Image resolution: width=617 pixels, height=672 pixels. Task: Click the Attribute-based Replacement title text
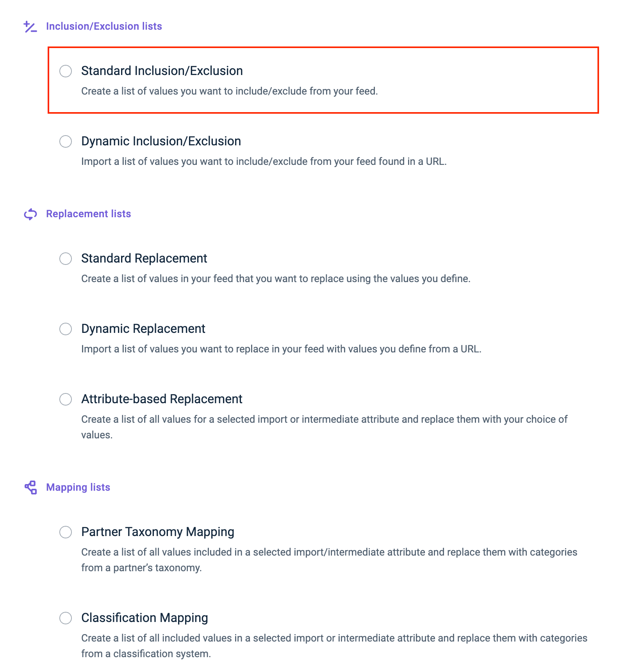click(x=162, y=399)
